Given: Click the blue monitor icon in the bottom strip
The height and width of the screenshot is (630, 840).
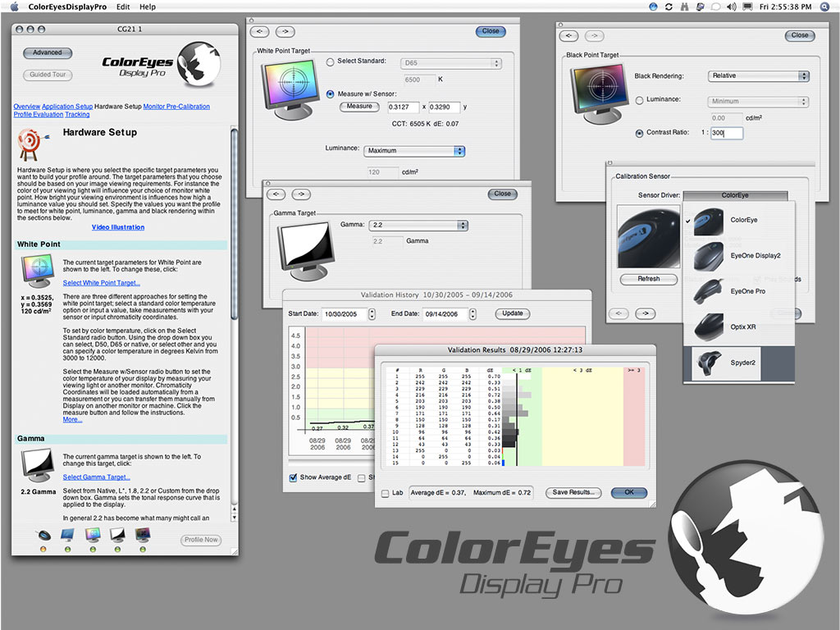Looking at the screenshot, I should pyautogui.click(x=67, y=535).
